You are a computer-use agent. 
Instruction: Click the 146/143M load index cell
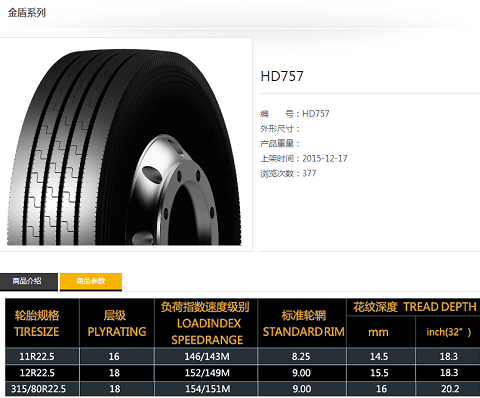pyautogui.click(x=206, y=356)
